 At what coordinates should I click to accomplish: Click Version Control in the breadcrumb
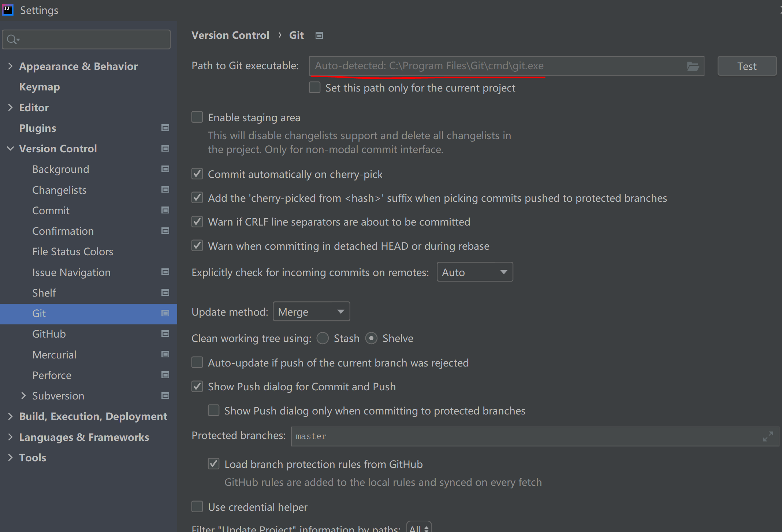point(230,35)
